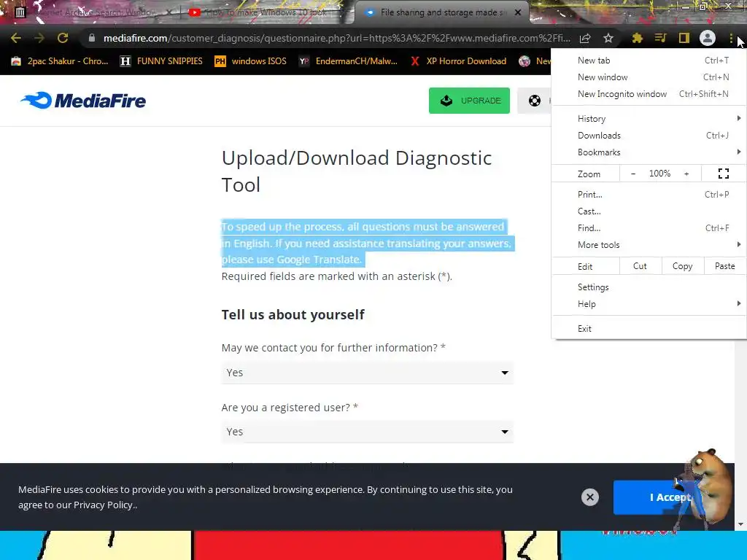Click the 'Upload/Download Diagnostic Tool' heading

[357, 171]
